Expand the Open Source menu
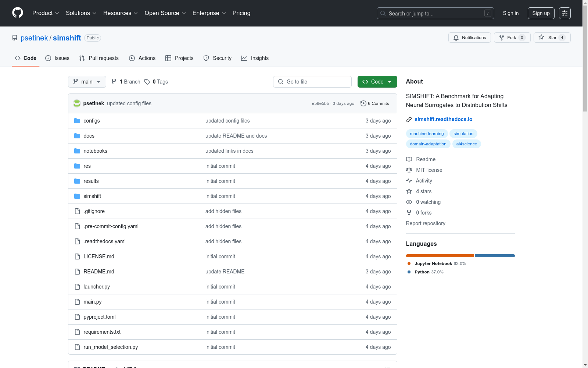The image size is (588, 368). pos(165,13)
